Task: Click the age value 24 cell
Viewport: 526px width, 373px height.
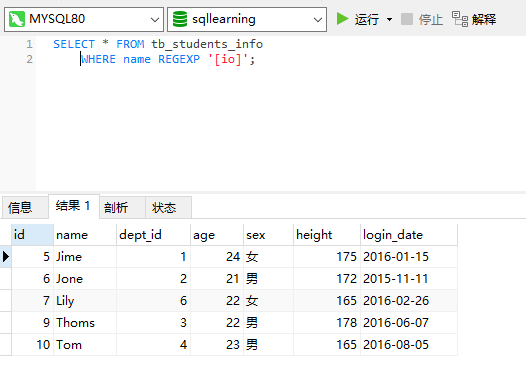Action: 217,257
